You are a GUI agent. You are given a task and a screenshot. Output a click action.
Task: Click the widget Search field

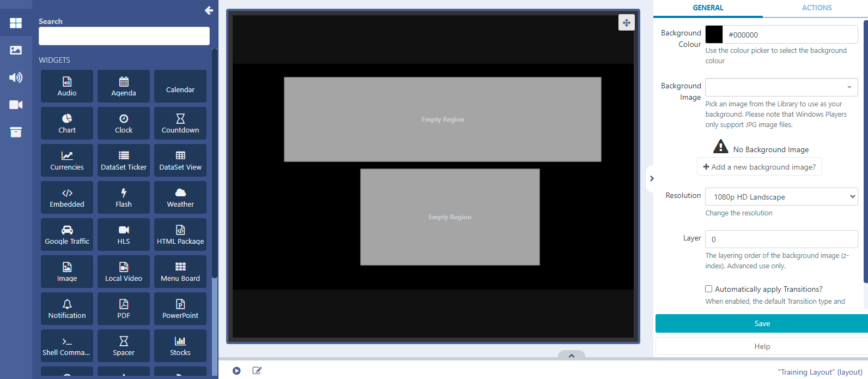tap(124, 36)
